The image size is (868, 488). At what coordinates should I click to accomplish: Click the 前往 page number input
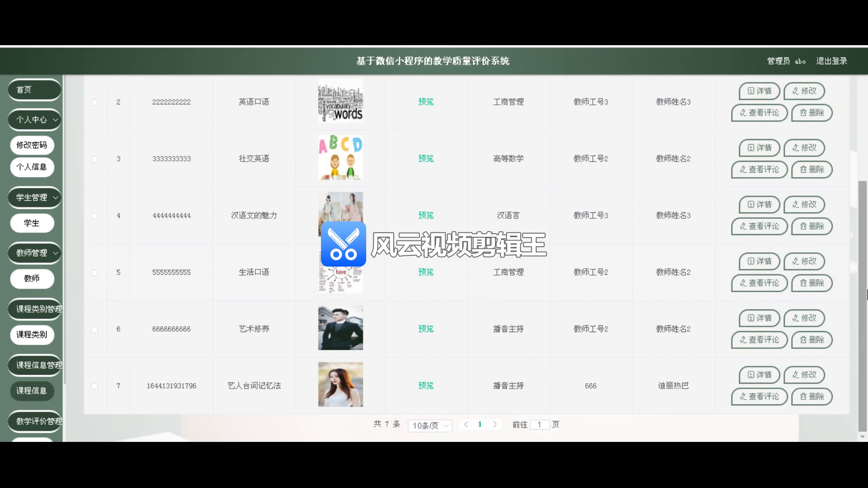point(540,425)
